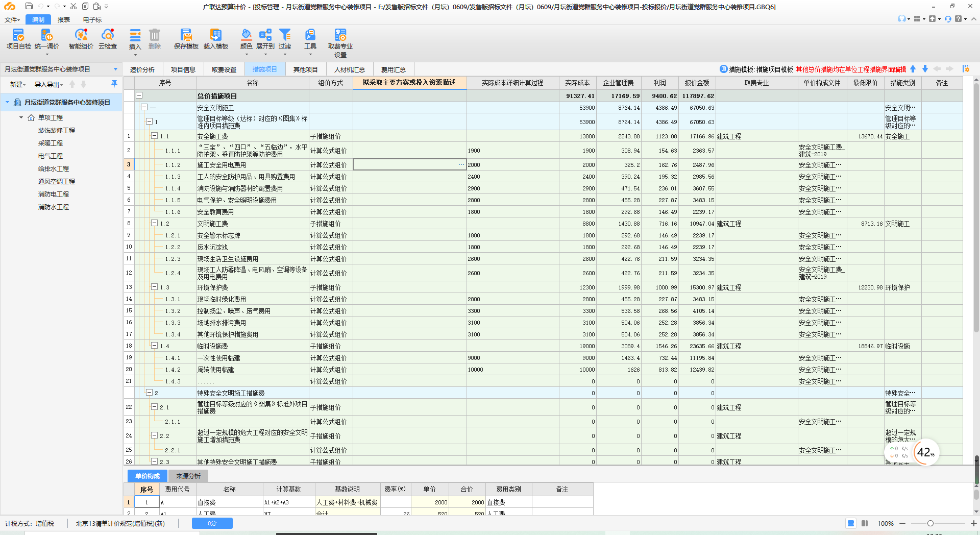The image size is (980, 535).
Task: Open the 费用汇总 cost summary tab
Action: 394,69
